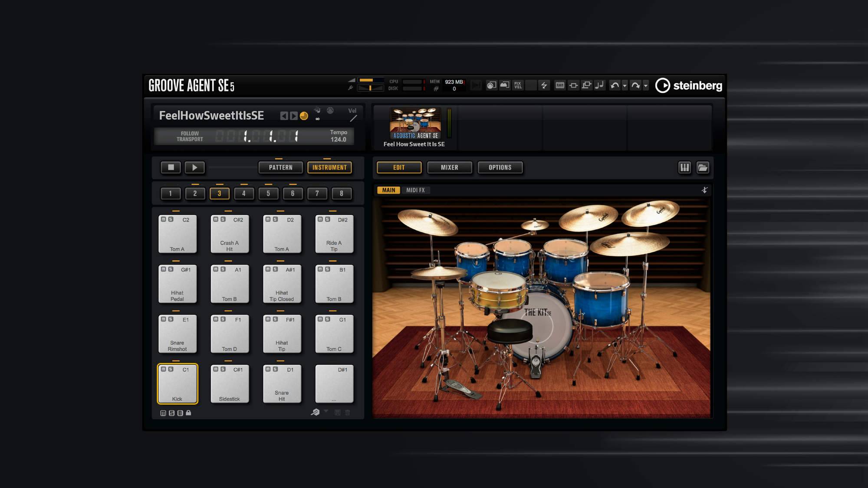Open the redo history dropdown arrow
This screenshot has height=488, width=868.
click(646, 86)
